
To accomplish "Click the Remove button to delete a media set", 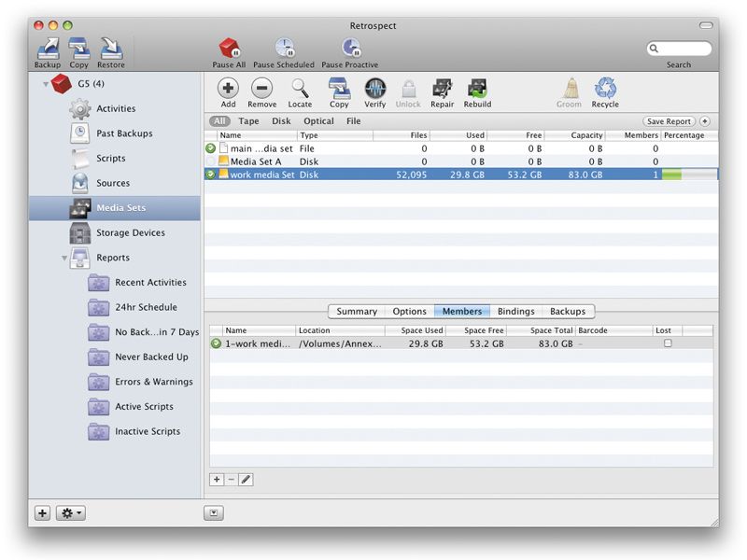I will click(261, 91).
